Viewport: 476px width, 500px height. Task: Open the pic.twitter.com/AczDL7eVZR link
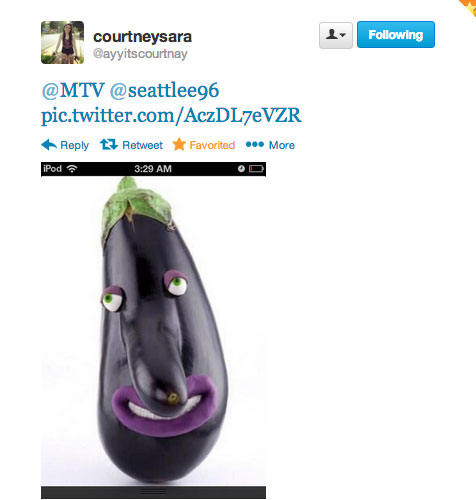171,116
